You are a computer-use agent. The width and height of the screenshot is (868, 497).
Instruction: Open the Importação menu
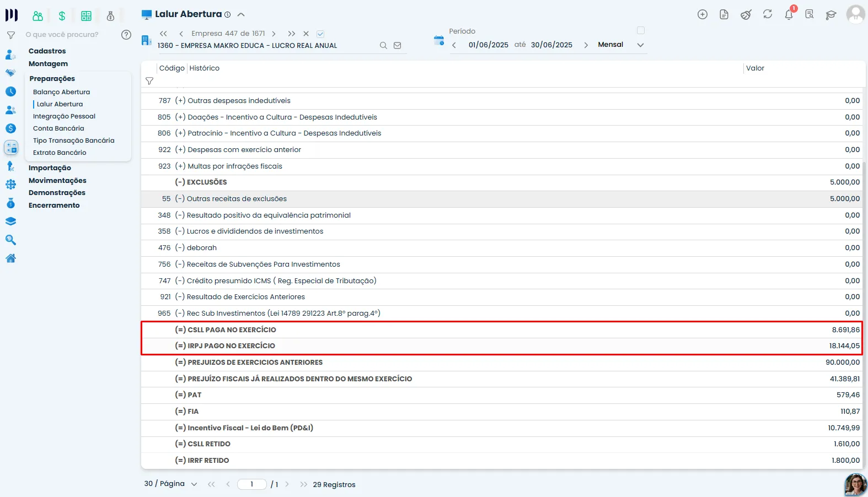coord(50,168)
